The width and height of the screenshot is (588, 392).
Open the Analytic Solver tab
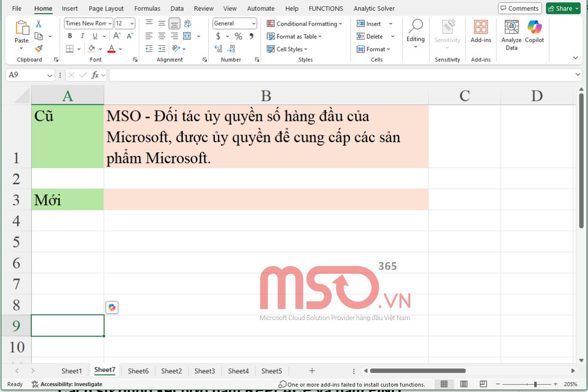(x=374, y=8)
